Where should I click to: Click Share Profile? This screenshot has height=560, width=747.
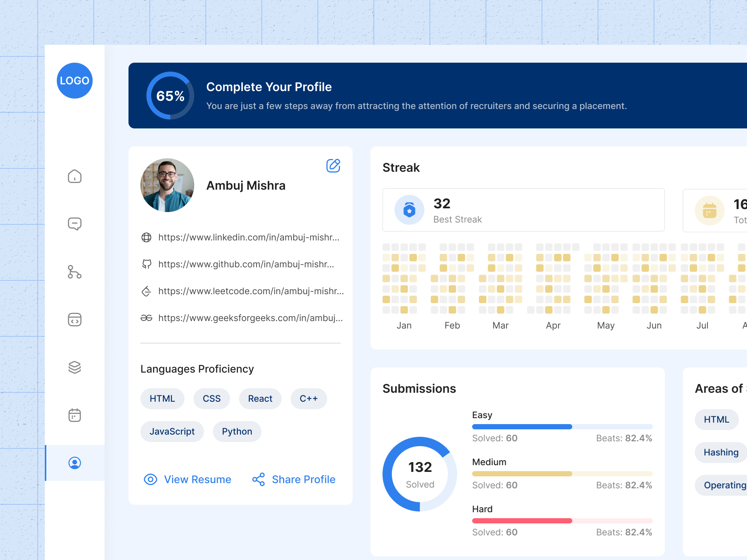(303, 479)
